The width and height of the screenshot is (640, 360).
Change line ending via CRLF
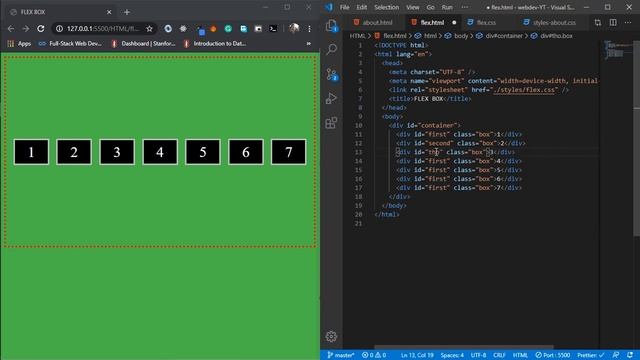click(x=499, y=355)
